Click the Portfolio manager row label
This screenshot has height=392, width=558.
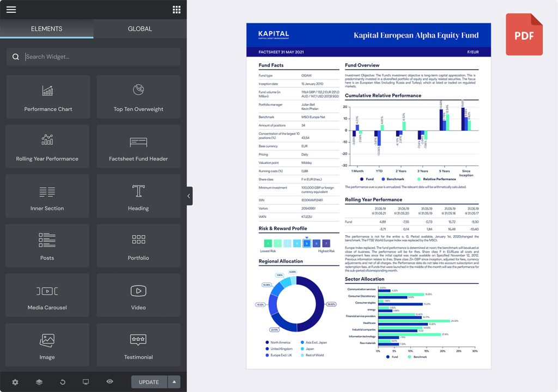pyautogui.click(x=270, y=105)
